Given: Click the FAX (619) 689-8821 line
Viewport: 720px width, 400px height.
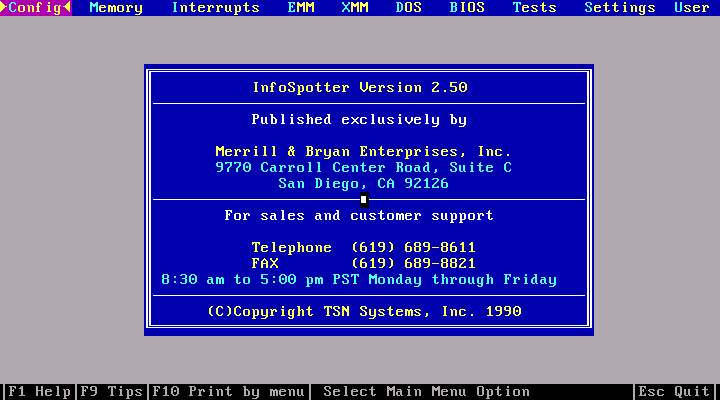Looking at the screenshot, I should [363, 264].
